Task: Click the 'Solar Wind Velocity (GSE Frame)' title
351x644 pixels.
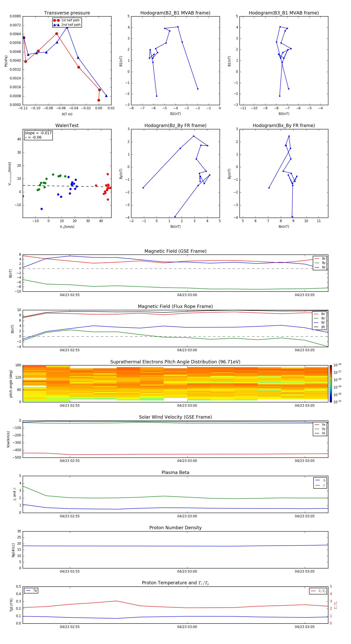Action: [x=175, y=417]
